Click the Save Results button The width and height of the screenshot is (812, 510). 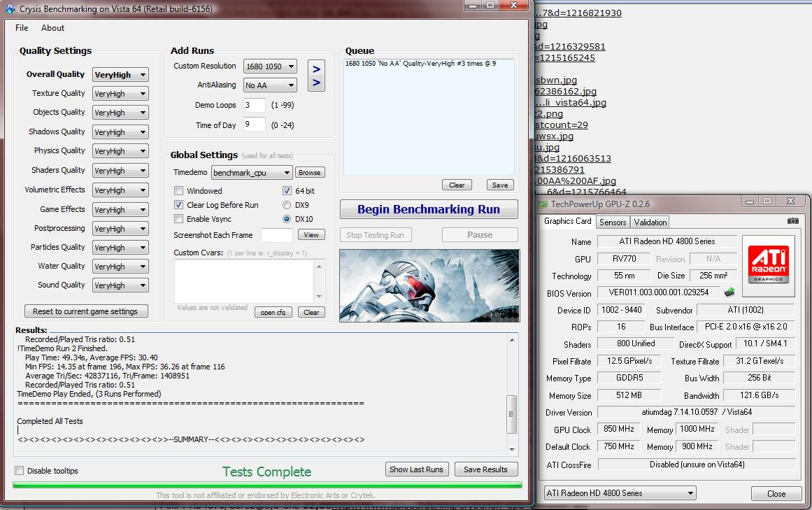pos(486,469)
